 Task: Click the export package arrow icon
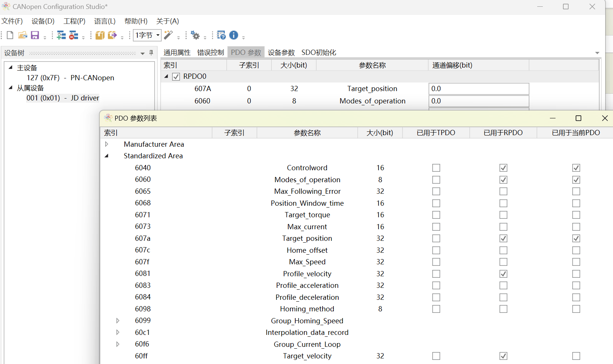[x=112, y=35]
